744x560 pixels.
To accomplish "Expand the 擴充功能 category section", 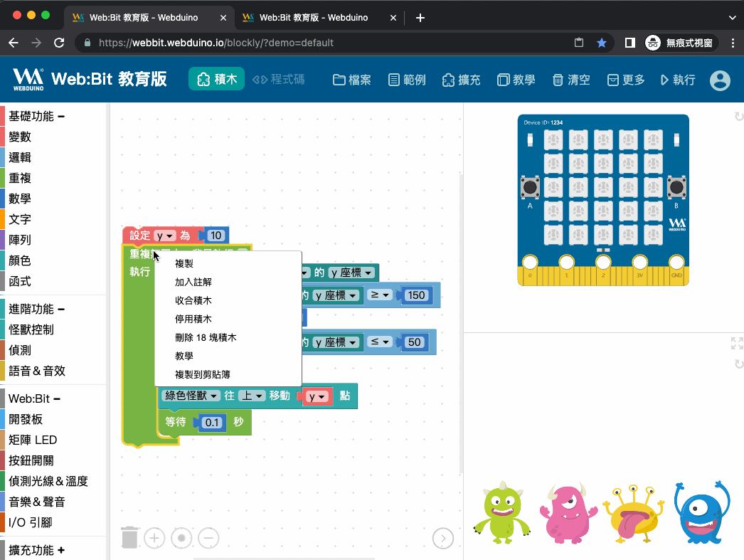I will pyautogui.click(x=61, y=550).
